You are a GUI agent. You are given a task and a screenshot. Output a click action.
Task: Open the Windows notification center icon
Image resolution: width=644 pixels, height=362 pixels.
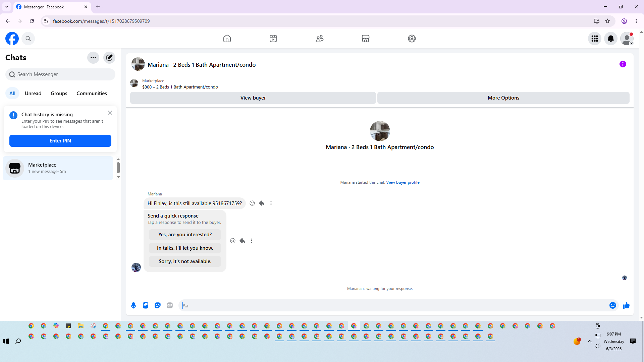click(633, 341)
